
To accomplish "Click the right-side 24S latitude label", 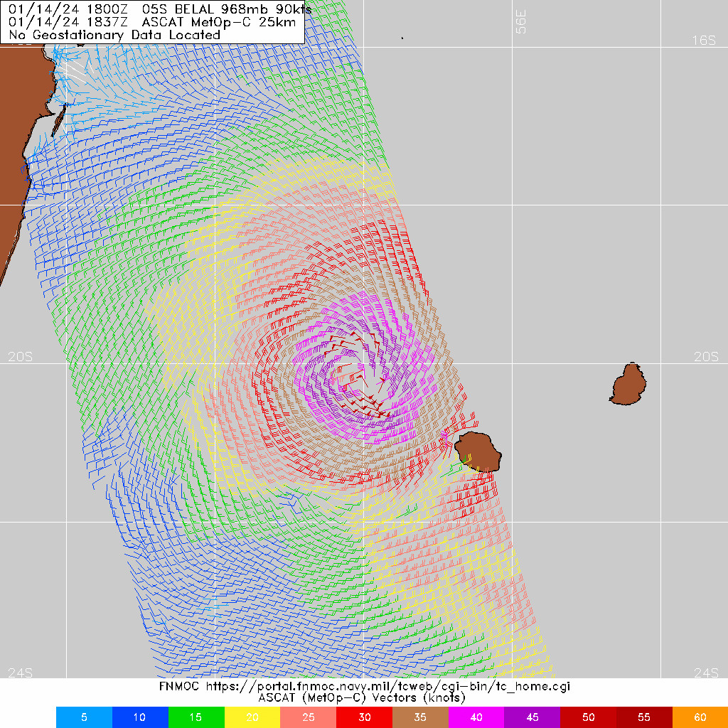I will point(706,673).
